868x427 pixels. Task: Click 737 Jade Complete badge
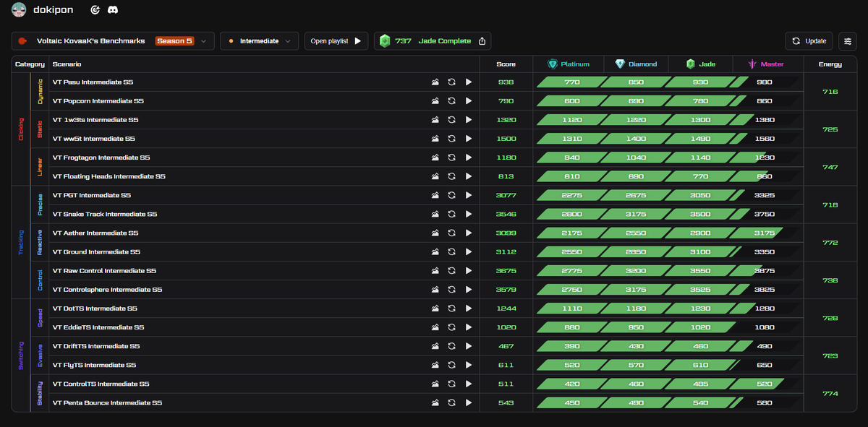click(x=433, y=41)
